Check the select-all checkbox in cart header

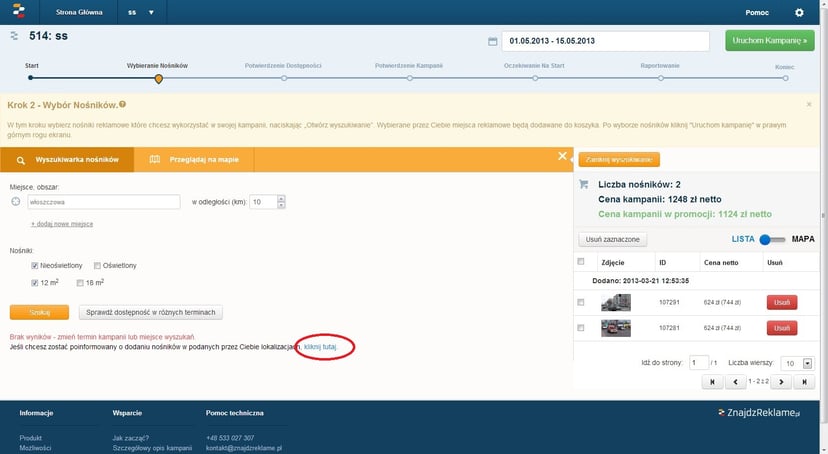581,261
